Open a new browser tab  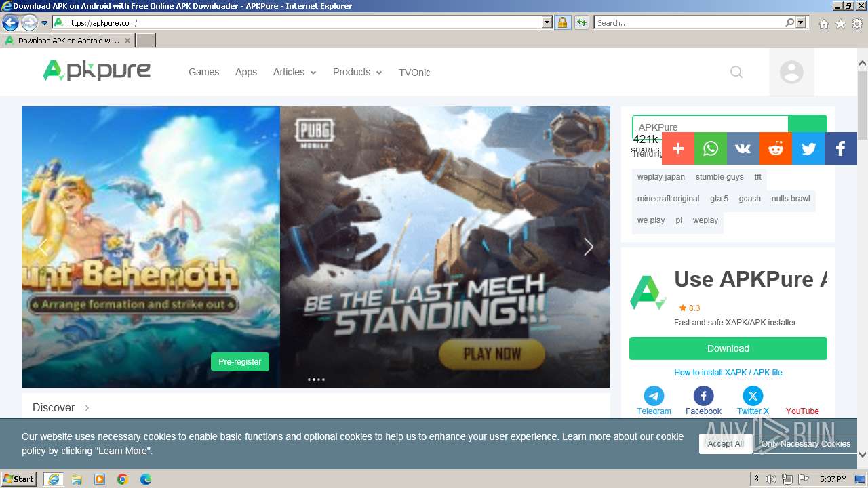(146, 41)
